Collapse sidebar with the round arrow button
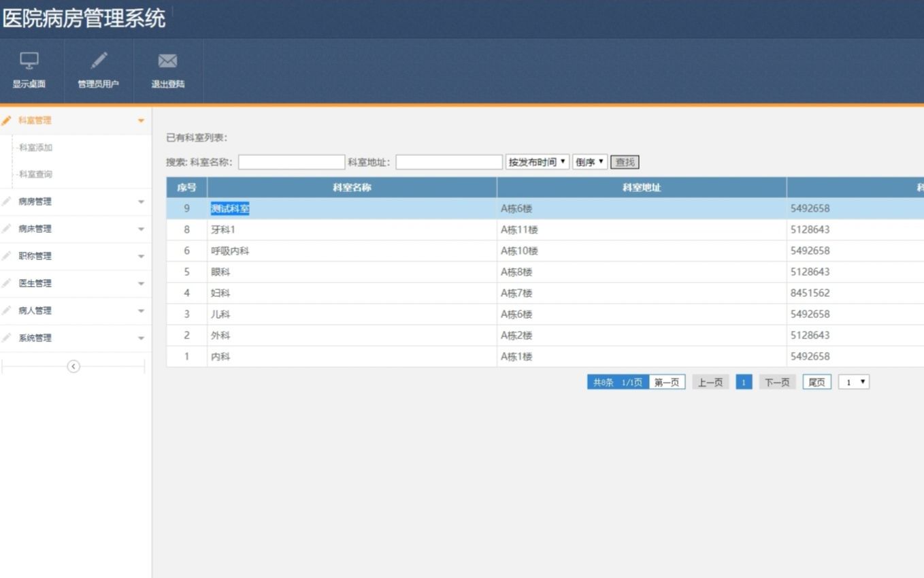Viewport: 924px width, 578px height. pyautogui.click(x=73, y=366)
